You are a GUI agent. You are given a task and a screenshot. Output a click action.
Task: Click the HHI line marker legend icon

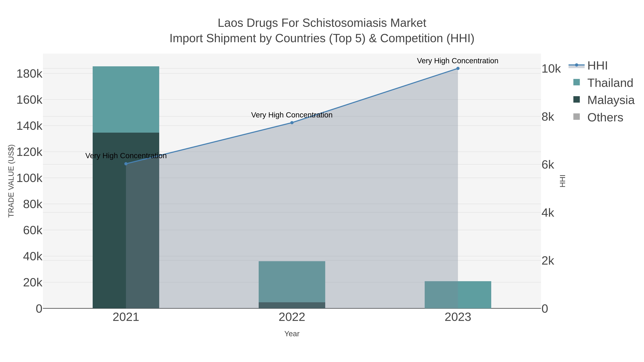pos(577,65)
